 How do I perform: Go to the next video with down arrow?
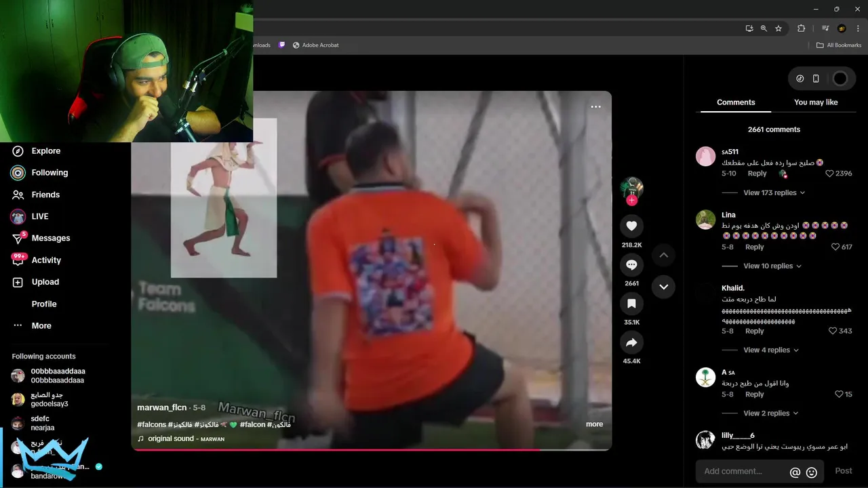pos(664,287)
